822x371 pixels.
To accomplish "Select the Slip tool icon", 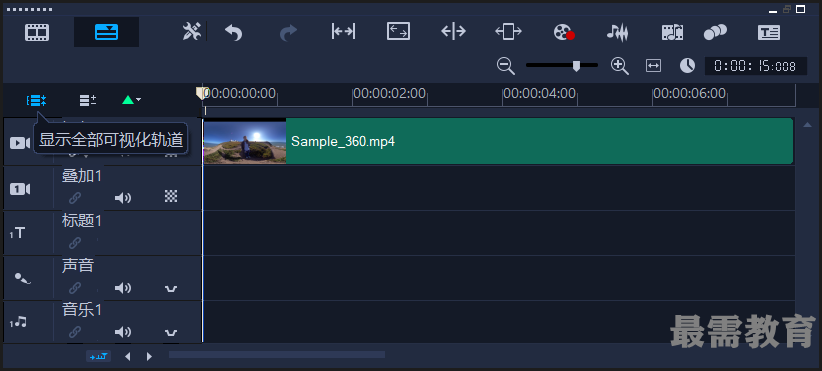I will 343,32.
